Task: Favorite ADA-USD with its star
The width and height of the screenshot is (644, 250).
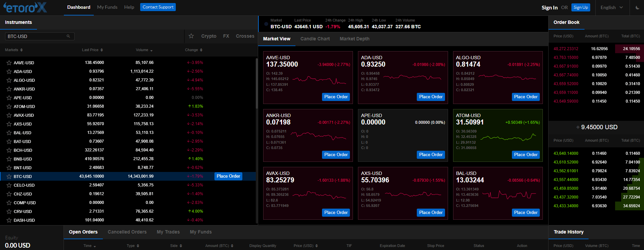Action: [9, 71]
